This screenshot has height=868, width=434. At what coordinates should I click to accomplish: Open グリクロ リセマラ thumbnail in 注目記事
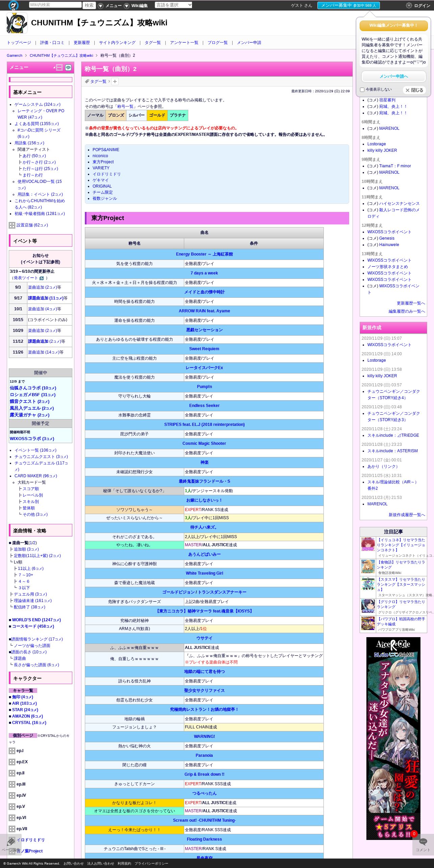[x=368, y=606]
